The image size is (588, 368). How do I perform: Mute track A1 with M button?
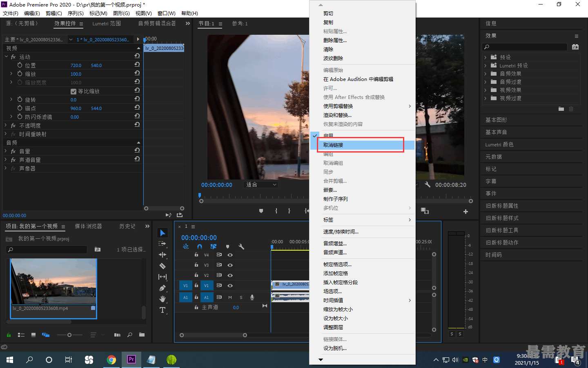pos(230,297)
